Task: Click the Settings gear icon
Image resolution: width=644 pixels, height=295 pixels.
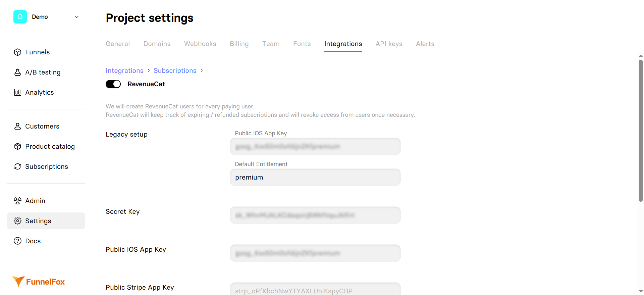Action: pos(17,221)
